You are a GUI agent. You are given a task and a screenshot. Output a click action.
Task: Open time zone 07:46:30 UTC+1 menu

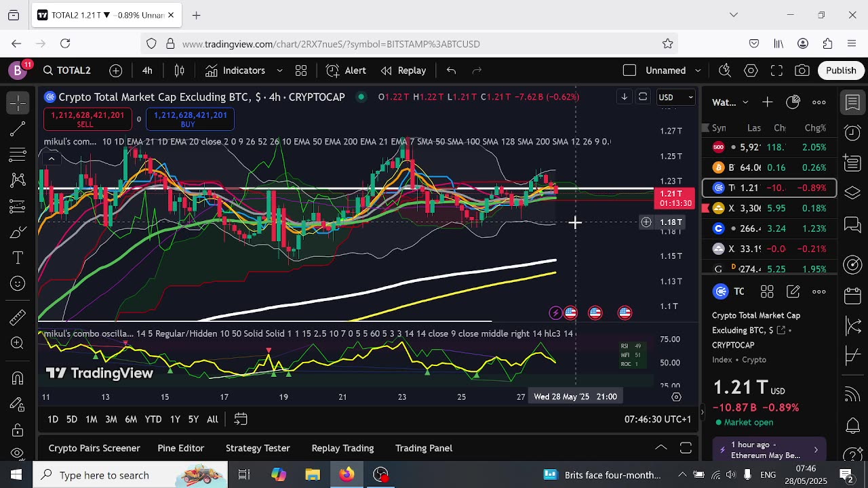click(x=657, y=420)
